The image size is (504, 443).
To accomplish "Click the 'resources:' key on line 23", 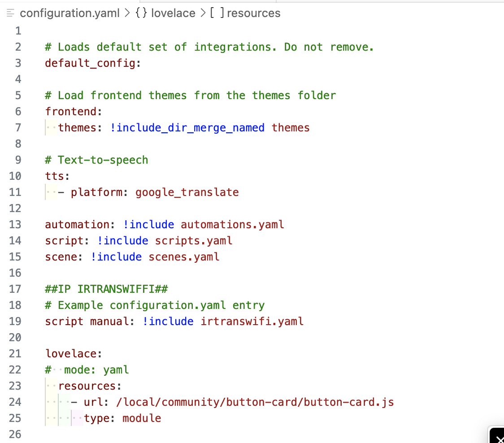I will (90, 386).
